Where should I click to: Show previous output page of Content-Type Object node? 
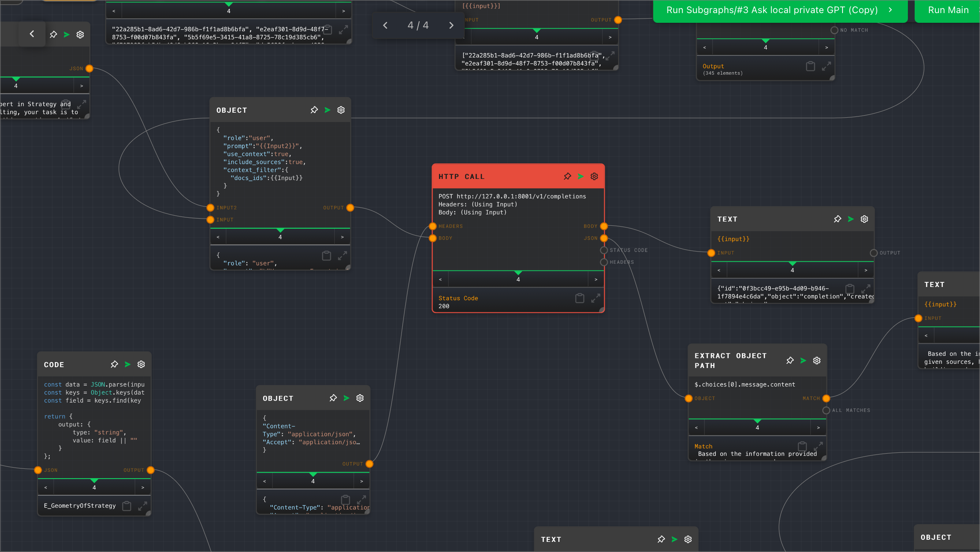pyautogui.click(x=265, y=481)
